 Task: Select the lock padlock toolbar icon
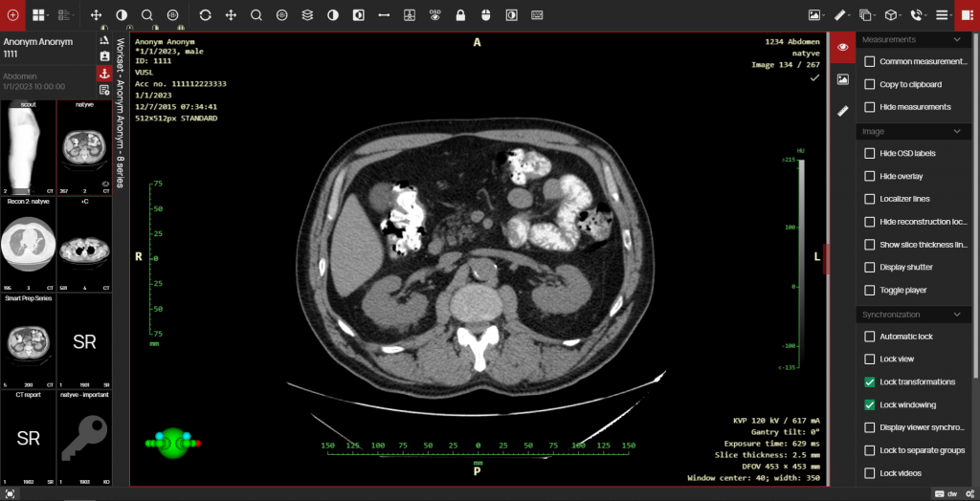460,15
